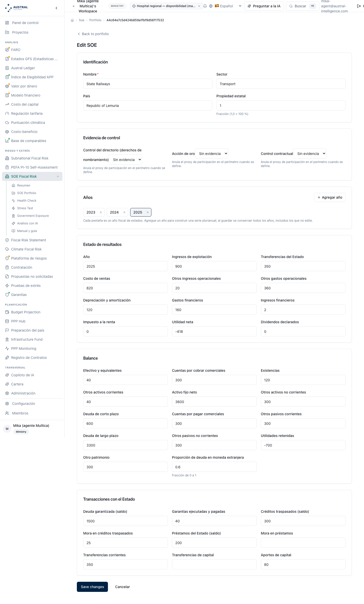Open Government Exposure in the submenu

click(33, 216)
